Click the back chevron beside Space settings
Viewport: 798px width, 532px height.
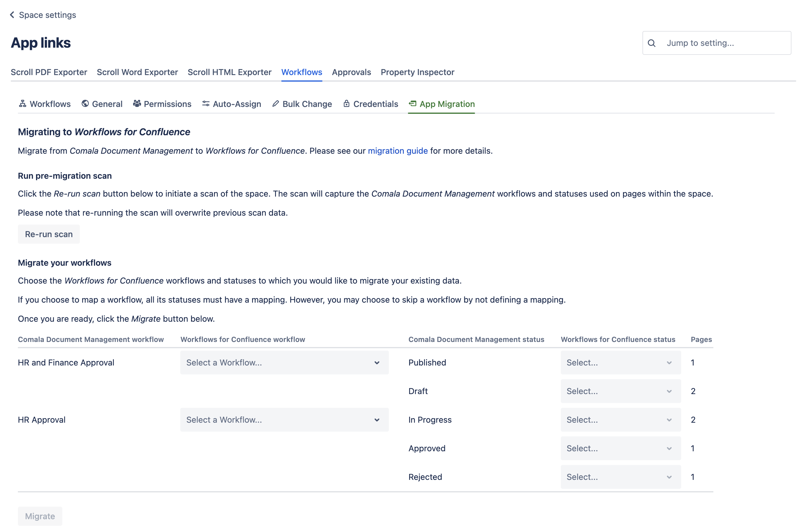coord(12,15)
